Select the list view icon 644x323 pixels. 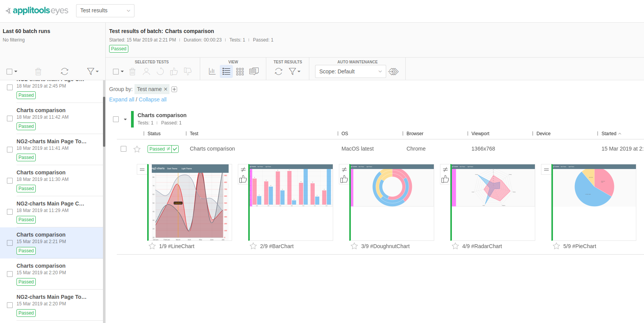pos(226,71)
